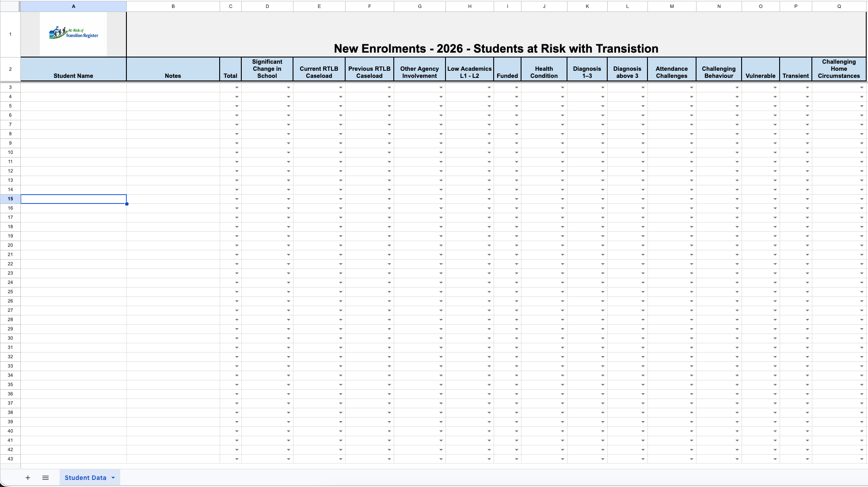Open Student Data tab dropdown arrow
This screenshot has height=487, width=868.
113,478
